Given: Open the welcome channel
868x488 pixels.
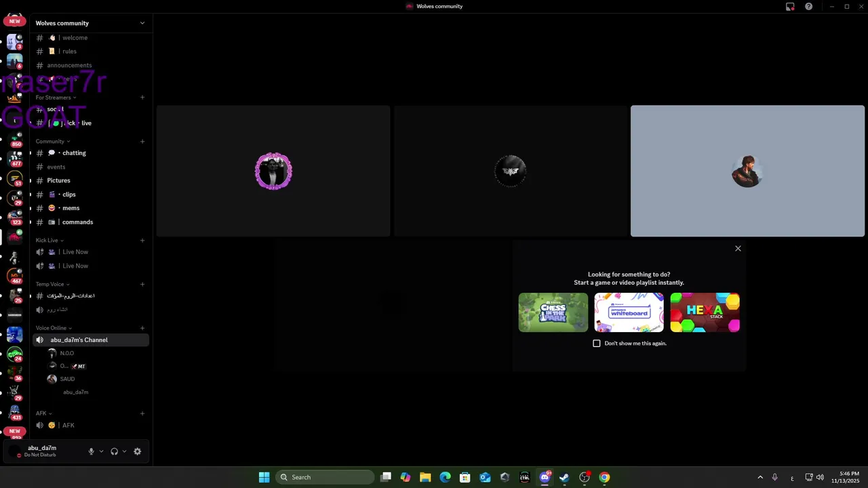Looking at the screenshot, I should click(90, 38).
